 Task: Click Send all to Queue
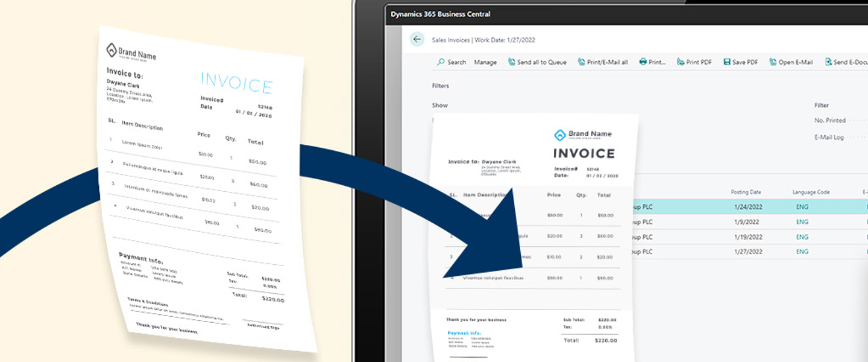(x=537, y=62)
